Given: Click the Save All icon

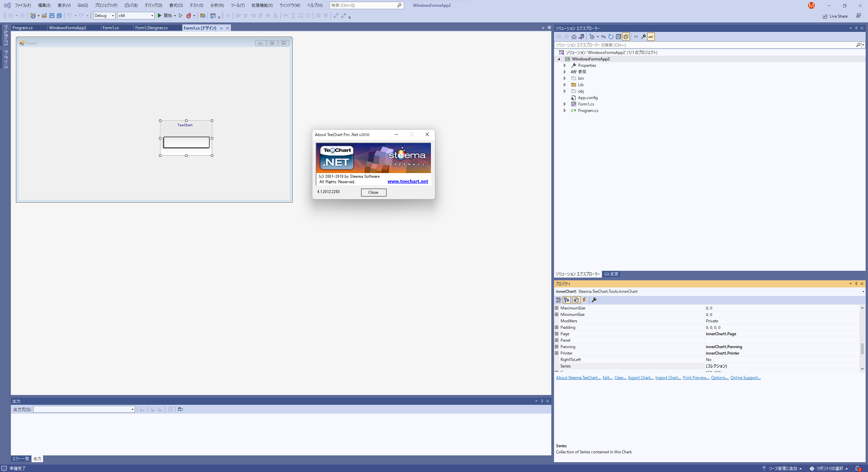Looking at the screenshot, I should coord(59,16).
